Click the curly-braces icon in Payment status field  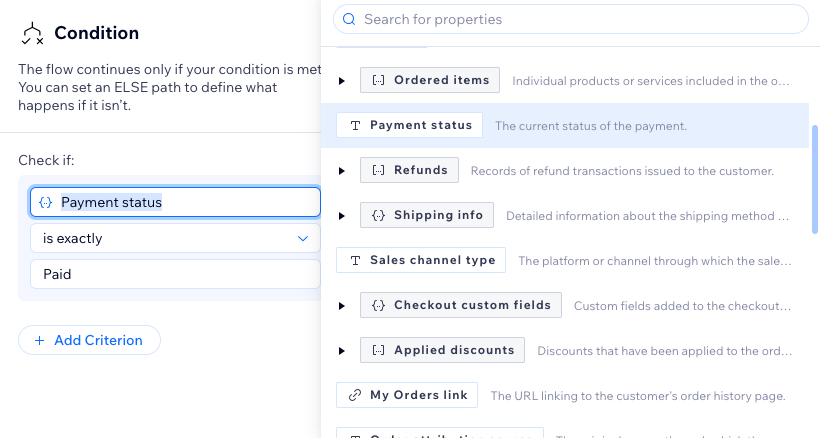coord(45,202)
